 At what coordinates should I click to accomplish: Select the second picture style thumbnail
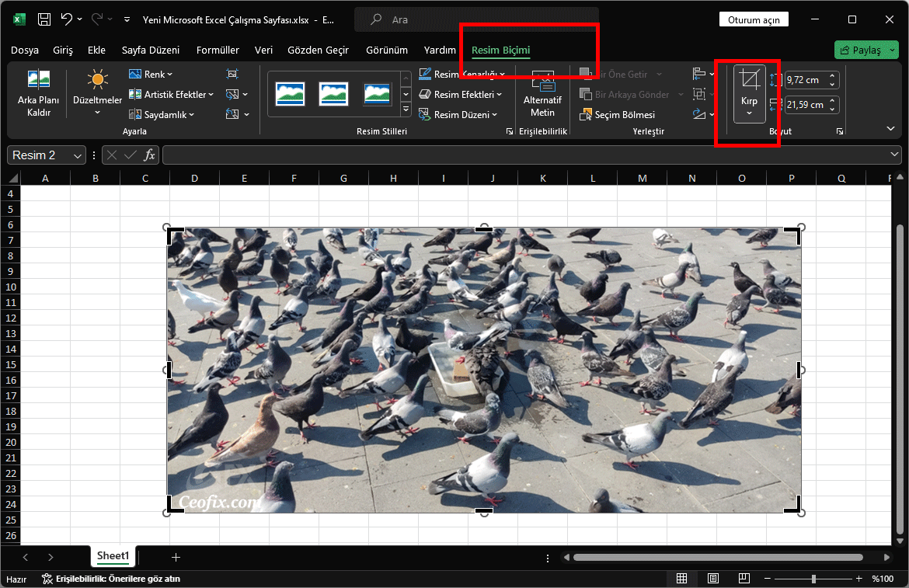(333, 94)
